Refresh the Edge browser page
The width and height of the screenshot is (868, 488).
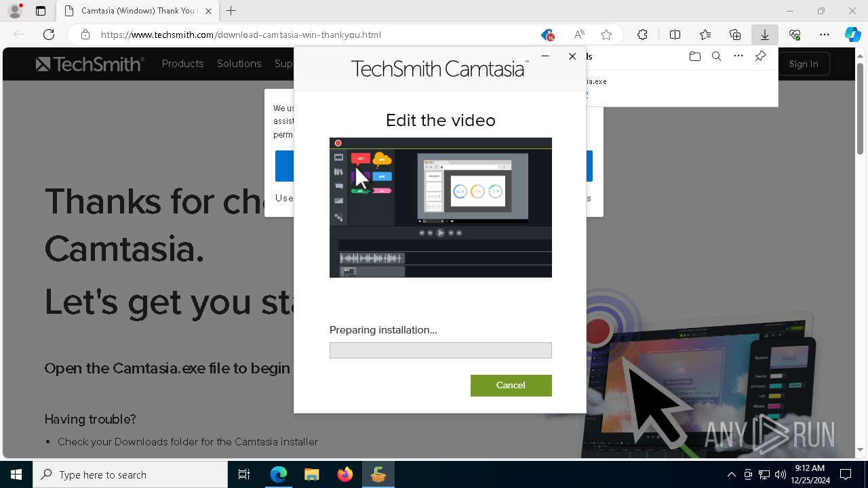click(x=49, y=35)
